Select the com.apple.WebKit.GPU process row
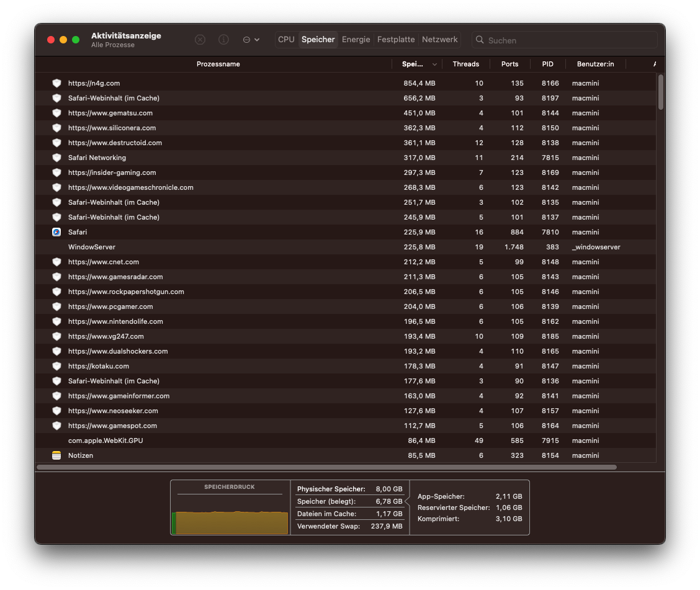This screenshot has height=590, width=700. [346, 440]
